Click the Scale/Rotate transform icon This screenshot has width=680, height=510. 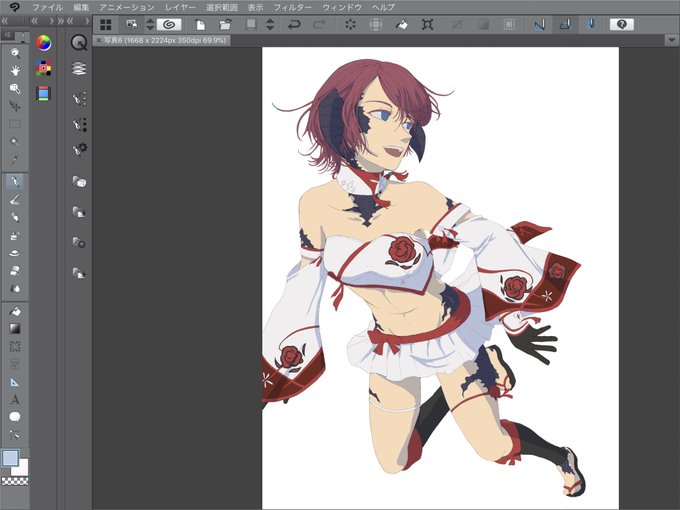(428, 25)
